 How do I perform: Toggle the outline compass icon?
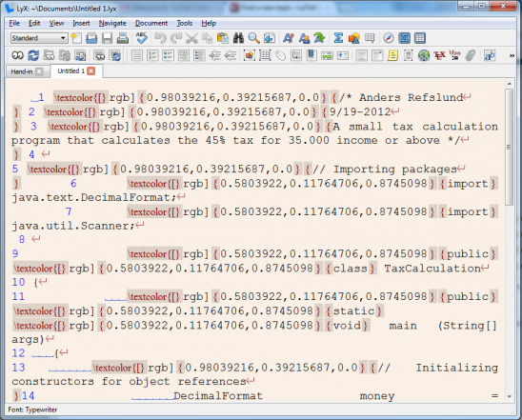tap(389, 38)
